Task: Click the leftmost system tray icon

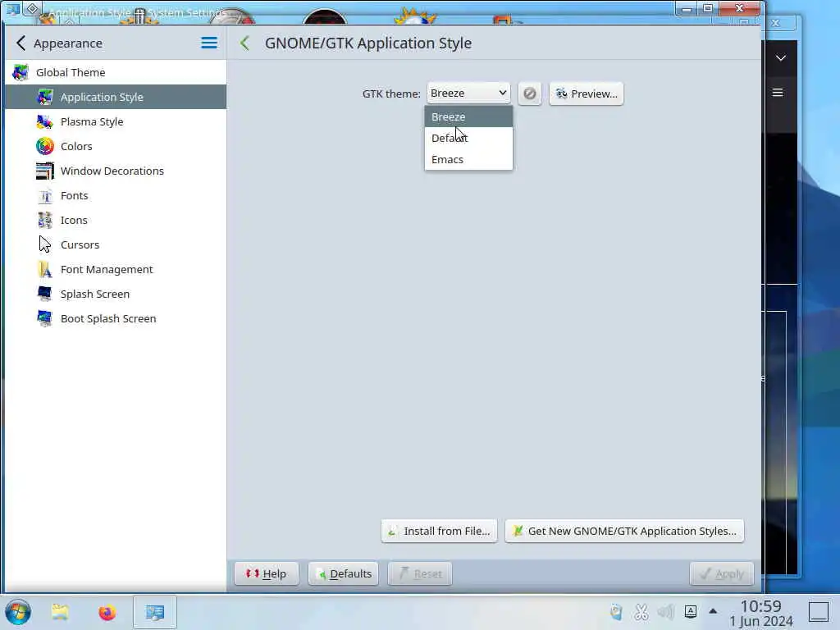Action: [616, 612]
